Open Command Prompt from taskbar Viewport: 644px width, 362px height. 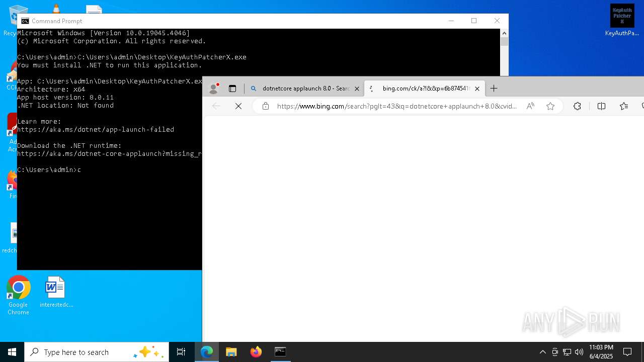pyautogui.click(x=280, y=352)
